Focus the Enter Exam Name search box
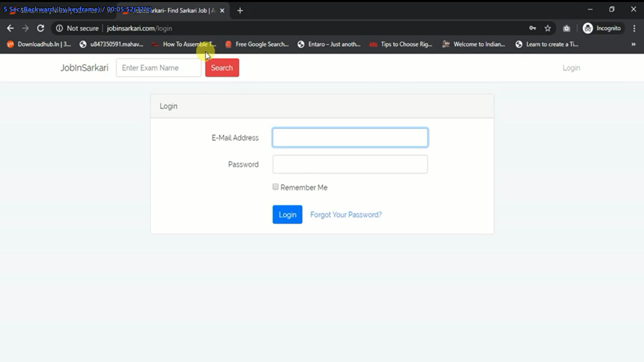 pyautogui.click(x=158, y=68)
